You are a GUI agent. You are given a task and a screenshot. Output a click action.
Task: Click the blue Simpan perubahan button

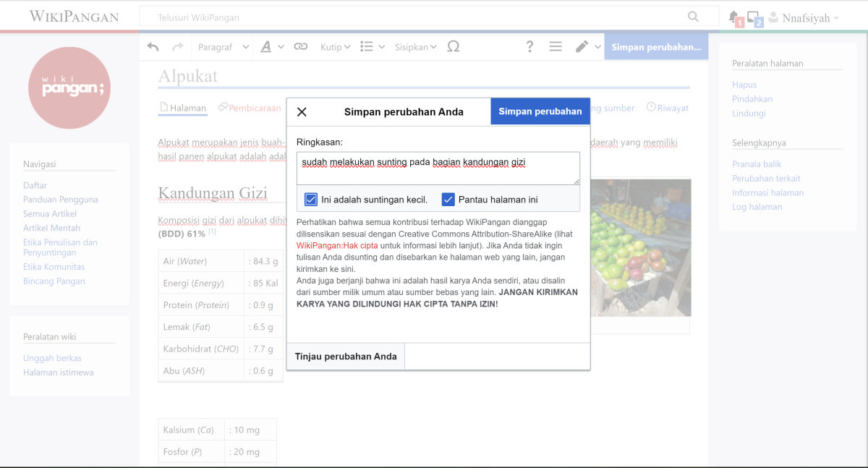click(x=540, y=111)
